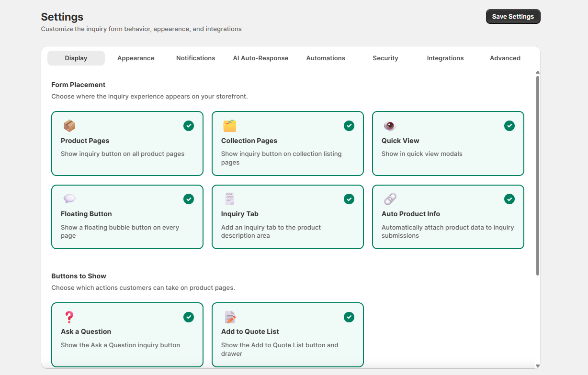
Task: Select the Floating Button card title
Action: click(x=86, y=214)
